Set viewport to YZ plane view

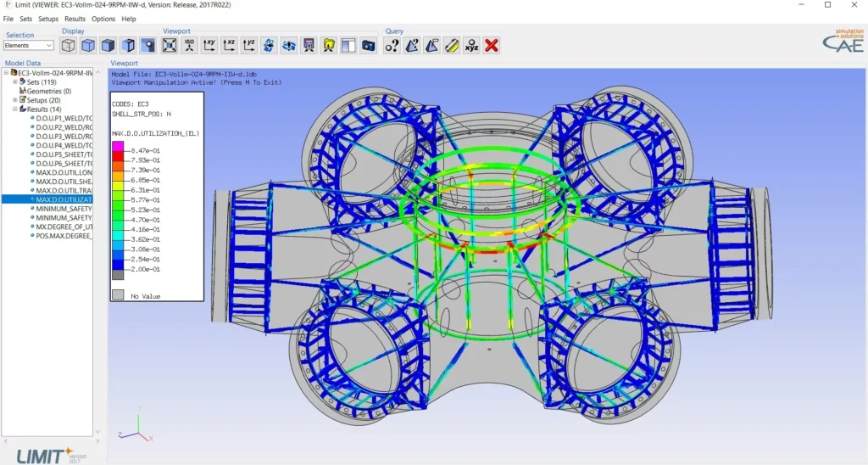pyautogui.click(x=248, y=46)
